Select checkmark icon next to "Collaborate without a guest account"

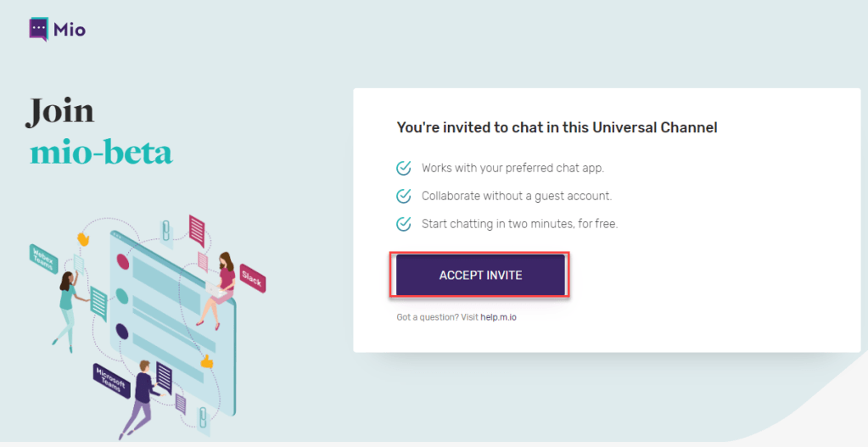coord(405,196)
